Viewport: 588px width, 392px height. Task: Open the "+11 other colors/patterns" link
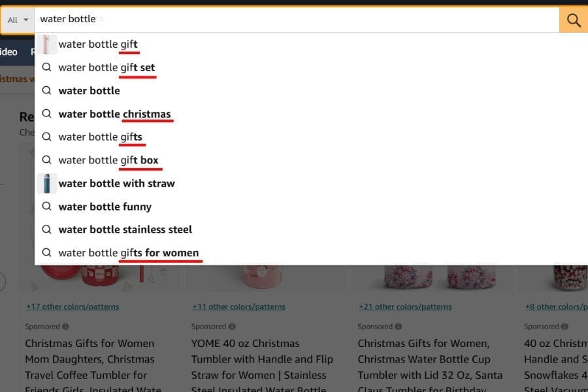coord(238,306)
